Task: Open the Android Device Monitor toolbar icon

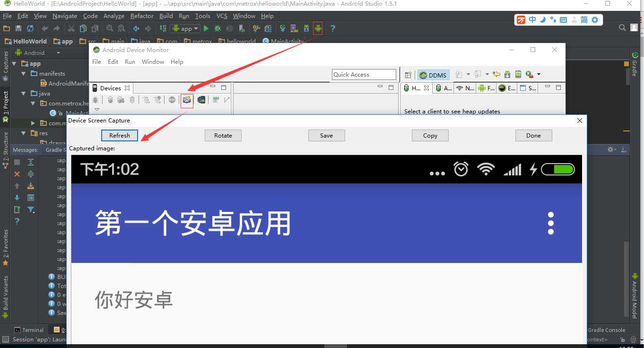Action: pyautogui.click(x=318, y=28)
